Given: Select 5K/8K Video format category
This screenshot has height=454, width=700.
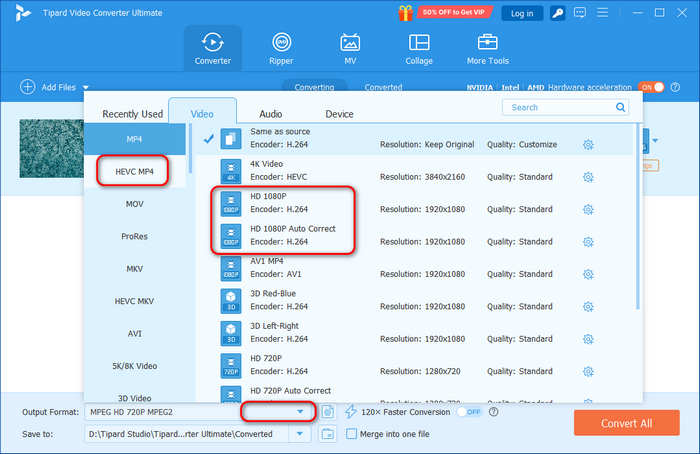Looking at the screenshot, I should 134,366.
